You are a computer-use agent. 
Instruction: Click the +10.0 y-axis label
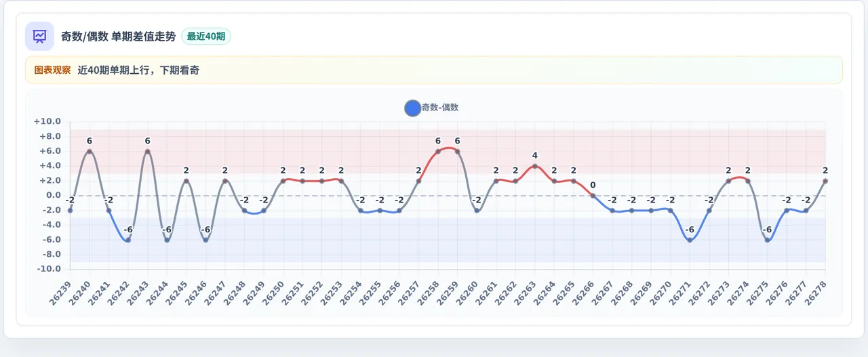(x=47, y=122)
